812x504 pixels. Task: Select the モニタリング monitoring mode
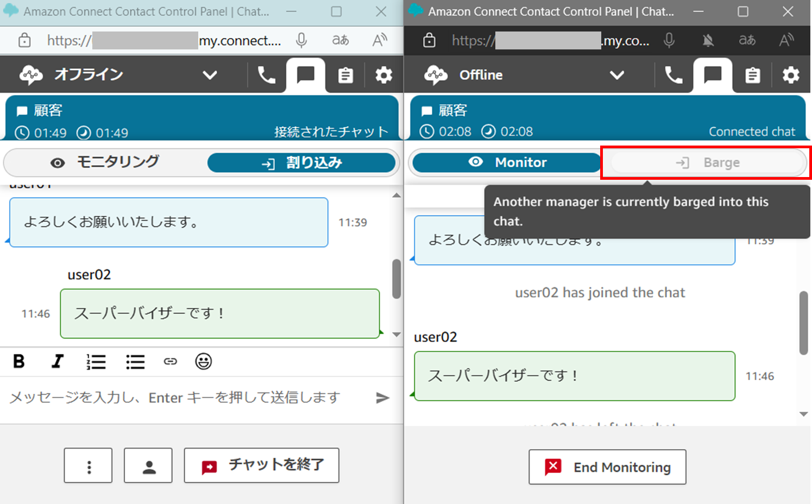click(105, 162)
